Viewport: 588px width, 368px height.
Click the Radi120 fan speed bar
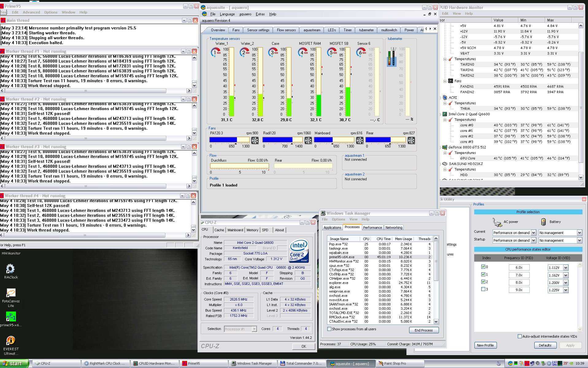[282, 140]
